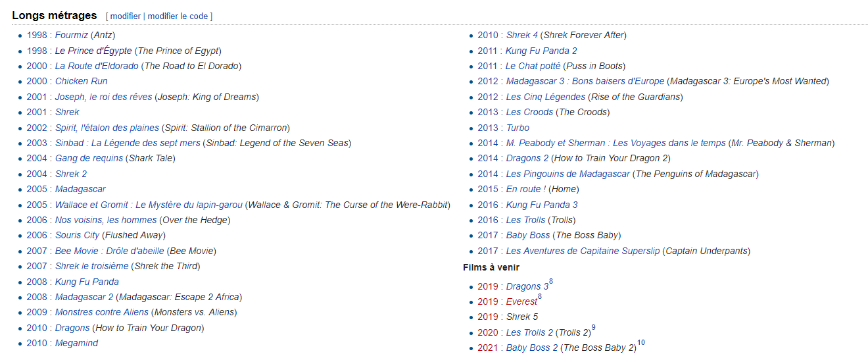Viewport: 868px width, 362px height.
Task: Open Monstres contre Aliens link
Action: (x=102, y=312)
